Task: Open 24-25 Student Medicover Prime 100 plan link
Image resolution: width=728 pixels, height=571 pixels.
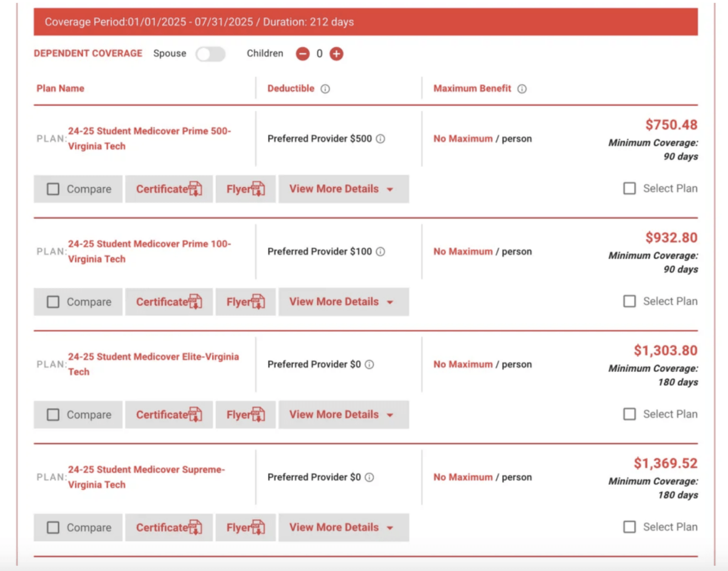Action: [149, 251]
